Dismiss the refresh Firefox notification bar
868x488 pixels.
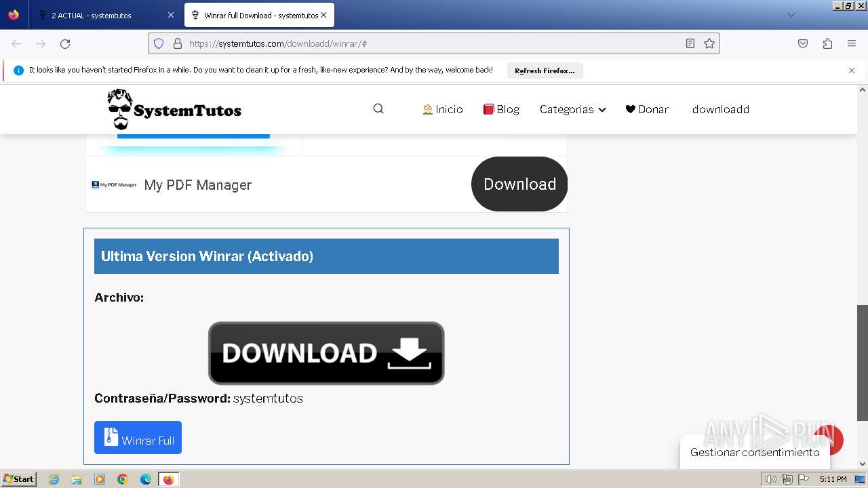(x=852, y=70)
